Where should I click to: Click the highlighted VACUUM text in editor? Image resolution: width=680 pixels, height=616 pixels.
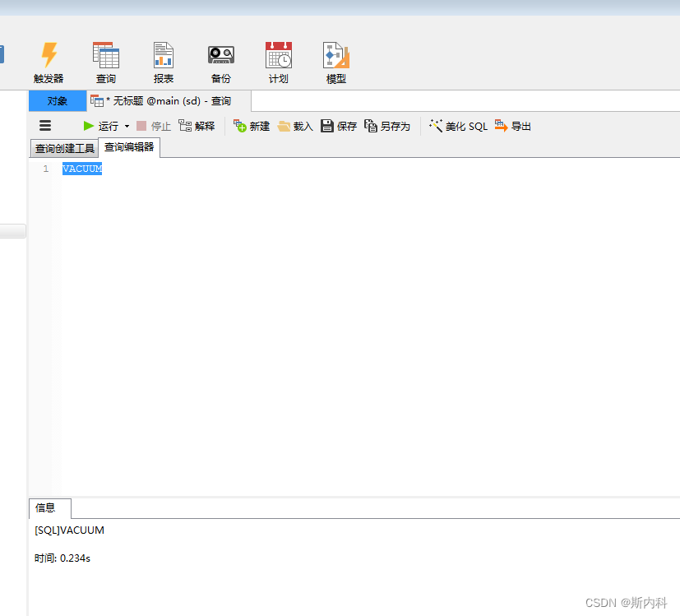82,169
